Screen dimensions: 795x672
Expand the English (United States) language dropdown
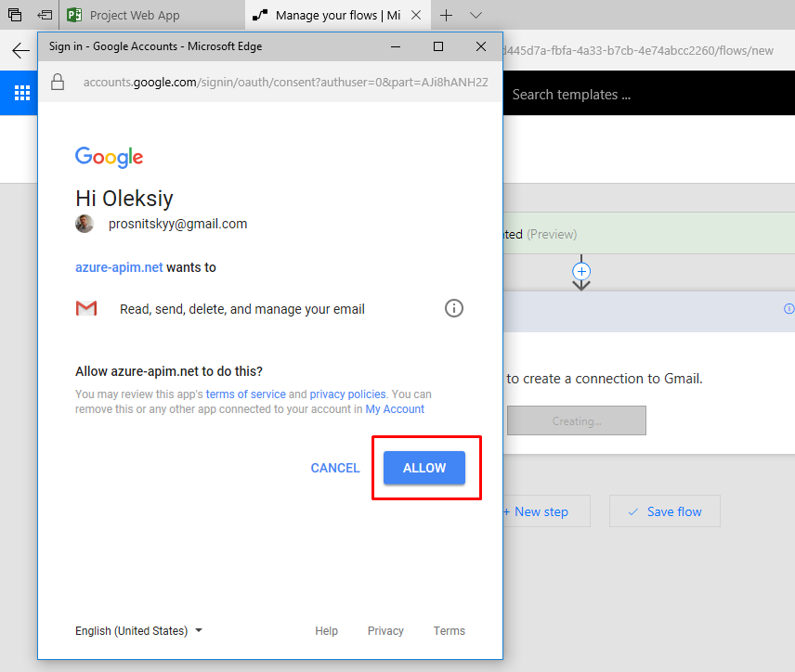(138, 630)
